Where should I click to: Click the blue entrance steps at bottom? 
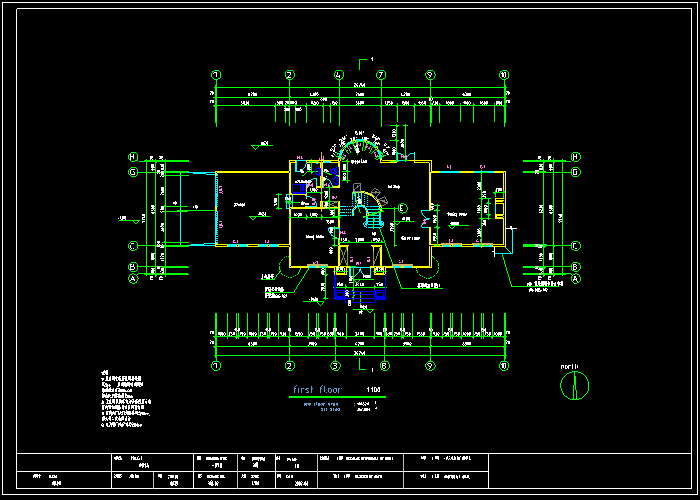(x=357, y=293)
